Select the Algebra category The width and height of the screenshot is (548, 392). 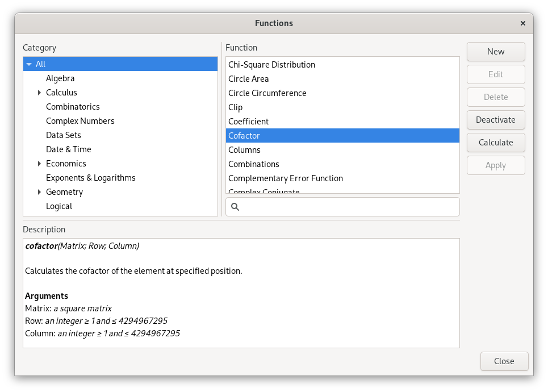(x=60, y=78)
